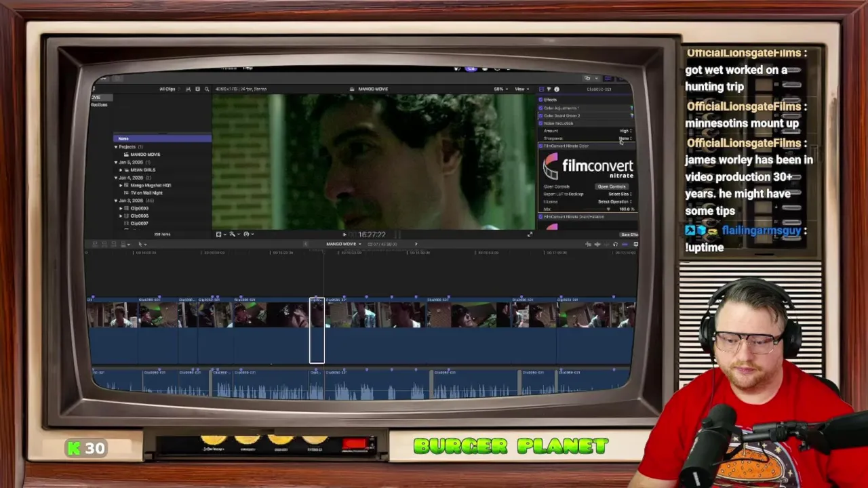Play the viewer with the play button
This screenshot has width=868, height=488.
(344, 235)
